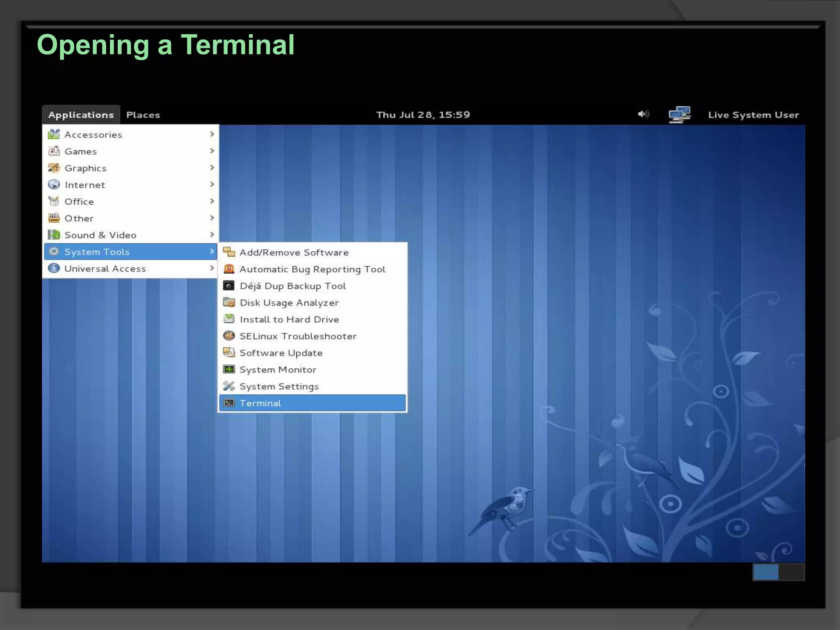The height and width of the screenshot is (630, 840).
Task: Click the Déjà Dup Backup Tool icon
Action: point(229,285)
